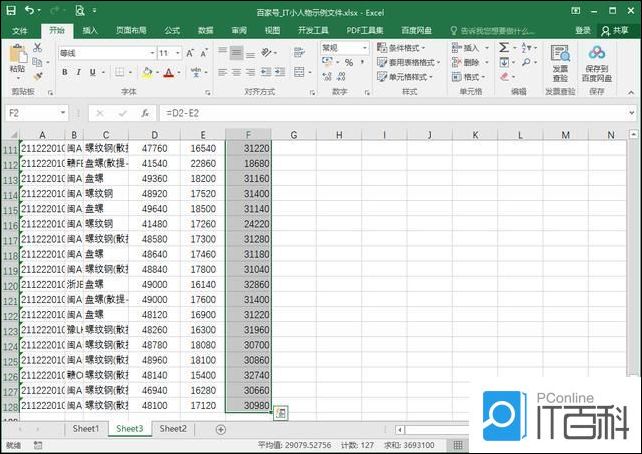Toggle italic formatting
The image size is (642, 454).
78,72
